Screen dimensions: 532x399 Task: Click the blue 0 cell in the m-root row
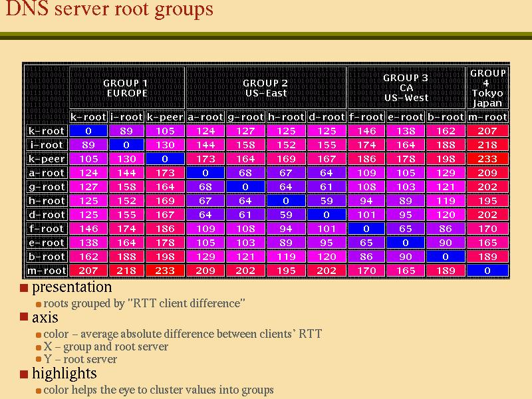[487, 271]
